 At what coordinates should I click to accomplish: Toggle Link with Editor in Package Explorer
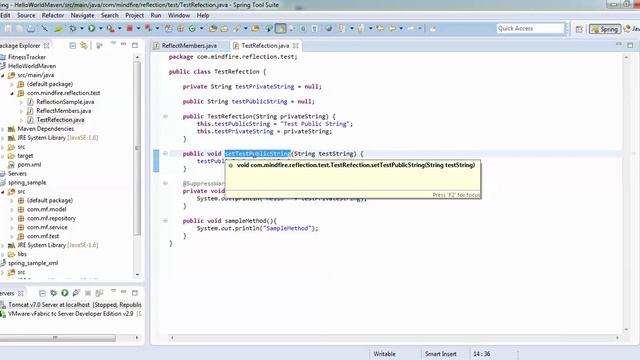[84, 45]
